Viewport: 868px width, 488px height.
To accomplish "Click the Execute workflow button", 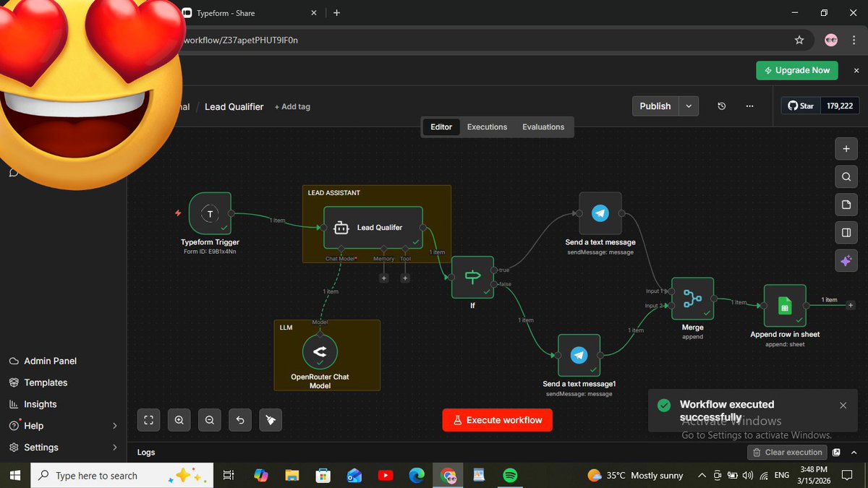I will pyautogui.click(x=498, y=420).
